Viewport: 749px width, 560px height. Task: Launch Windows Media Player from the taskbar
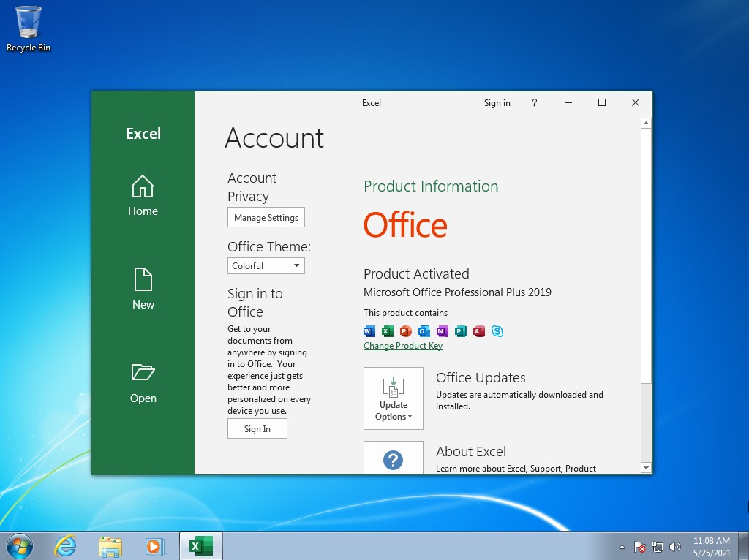point(155,546)
